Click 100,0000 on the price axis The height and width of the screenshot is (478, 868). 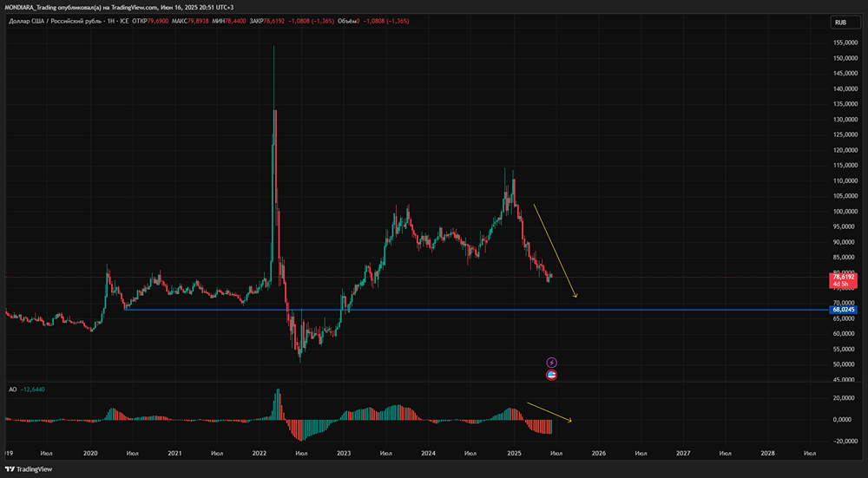pyautogui.click(x=845, y=212)
